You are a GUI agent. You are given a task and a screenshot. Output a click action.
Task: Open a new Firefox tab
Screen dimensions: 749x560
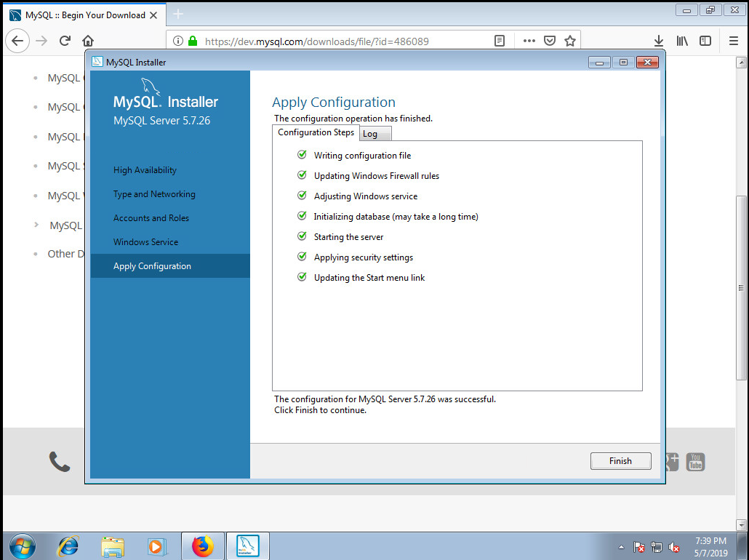coord(177,15)
